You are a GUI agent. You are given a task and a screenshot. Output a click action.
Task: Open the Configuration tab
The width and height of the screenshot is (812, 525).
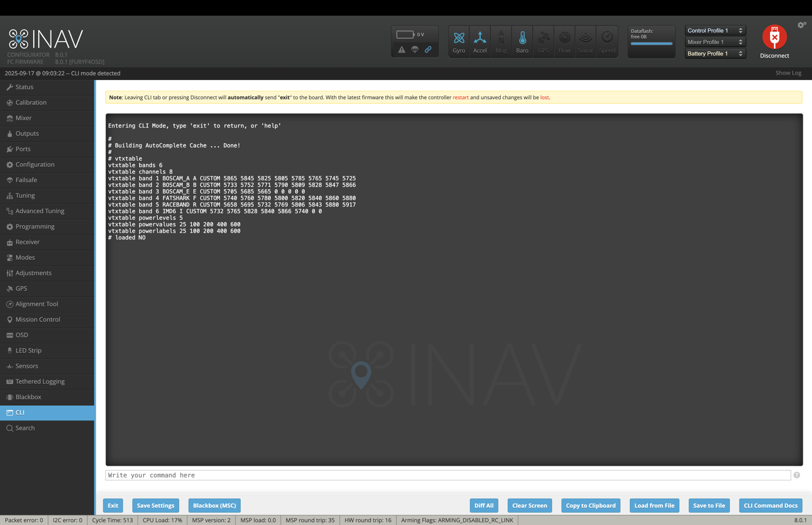pyautogui.click(x=47, y=165)
